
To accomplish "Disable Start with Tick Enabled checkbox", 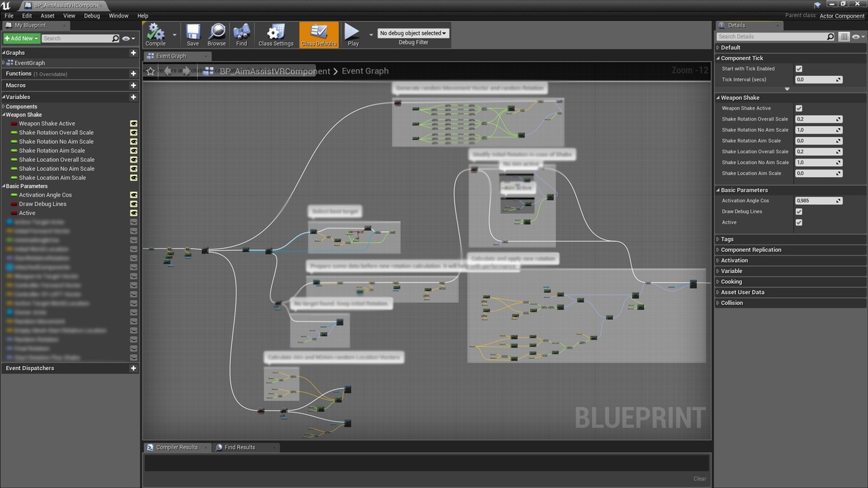I will 798,68.
